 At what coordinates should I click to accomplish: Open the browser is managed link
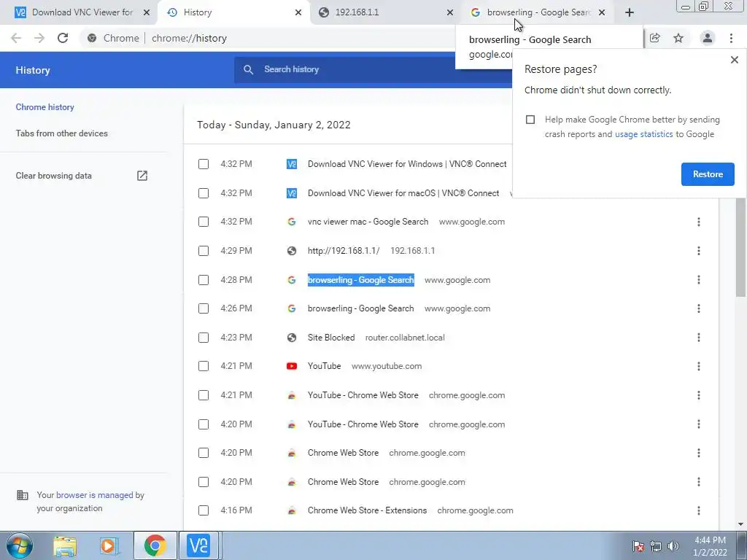click(94, 495)
